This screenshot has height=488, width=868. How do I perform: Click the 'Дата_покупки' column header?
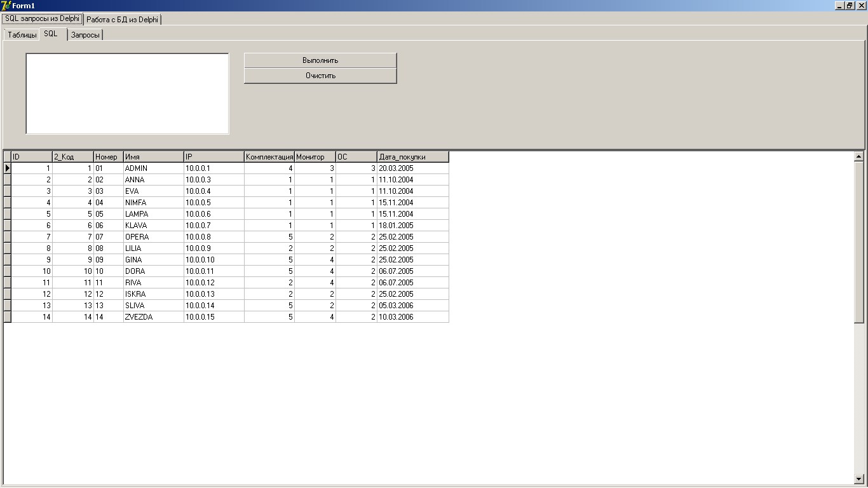pyautogui.click(x=413, y=157)
